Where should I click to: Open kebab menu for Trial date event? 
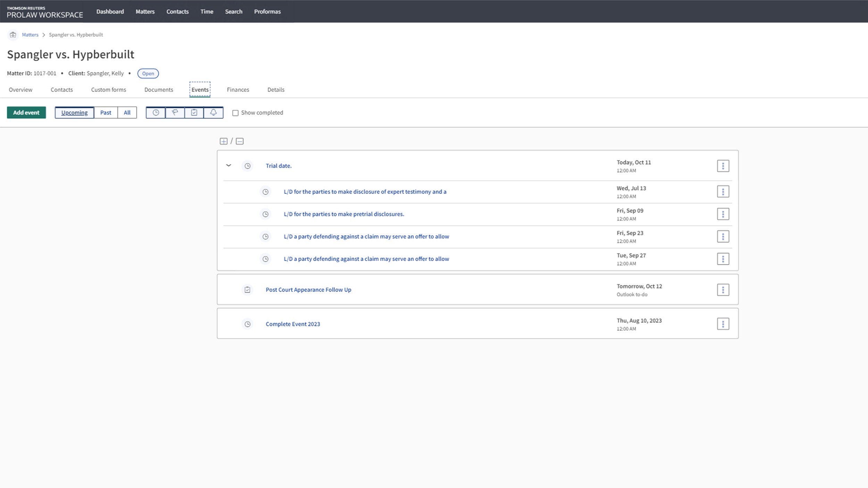pyautogui.click(x=723, y=166)
